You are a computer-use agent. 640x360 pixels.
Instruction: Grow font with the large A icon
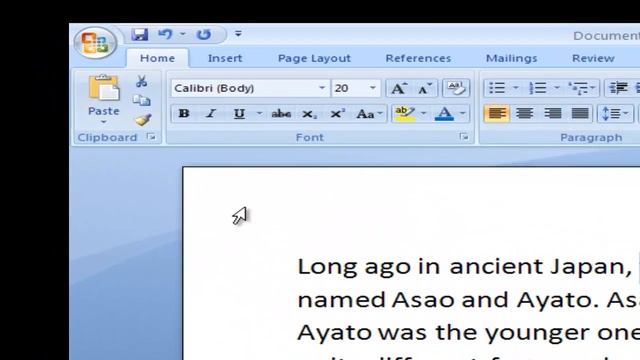point(398,88)
